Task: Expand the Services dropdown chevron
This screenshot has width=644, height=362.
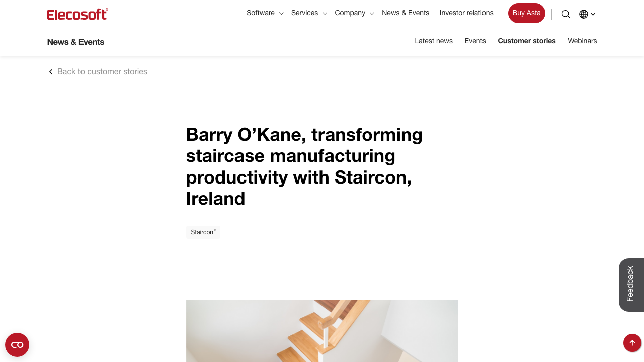Action: tap(325, 14)
